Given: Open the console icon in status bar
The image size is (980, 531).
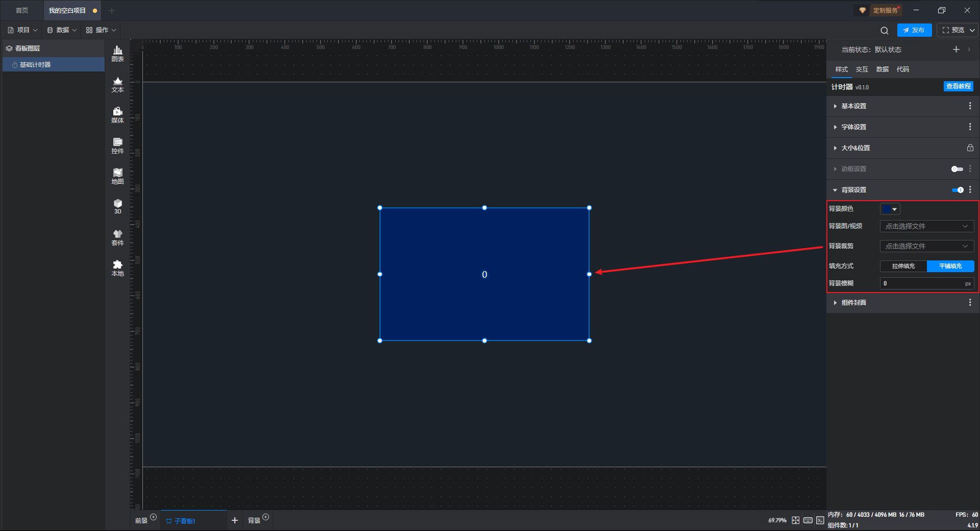Looking at the screenshot, I should pyautogui.click(x=820, y=520).
